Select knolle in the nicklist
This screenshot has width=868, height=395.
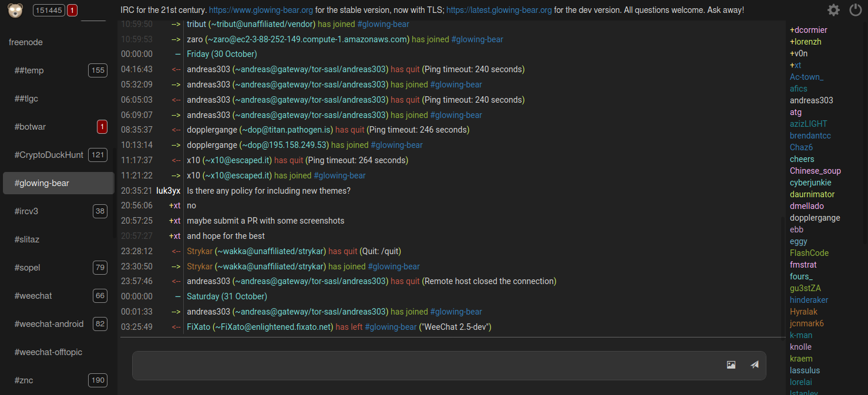click(x=800, y=347)
